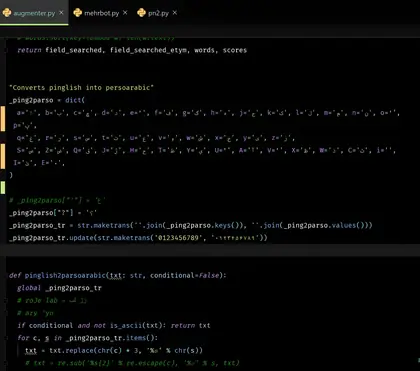Screen dimensions: 420x371
Task: Click the dict entry "p=" on its own line
Action: (24, 126)
